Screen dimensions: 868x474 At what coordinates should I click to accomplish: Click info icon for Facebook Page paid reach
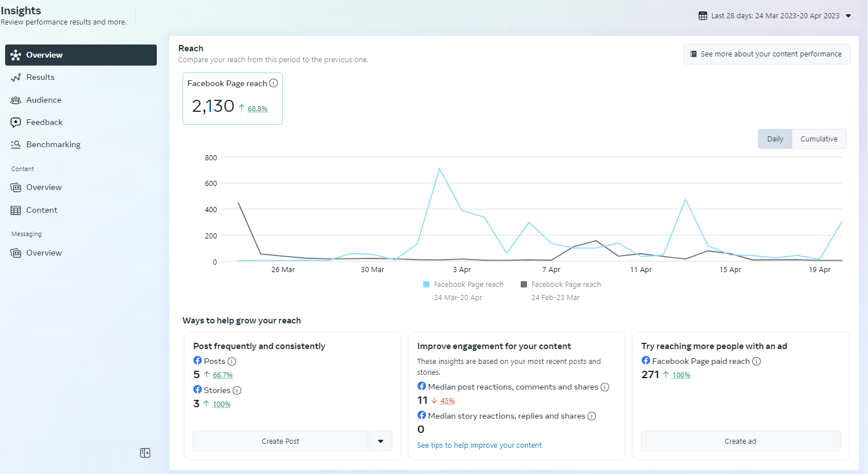click(756, 361)
